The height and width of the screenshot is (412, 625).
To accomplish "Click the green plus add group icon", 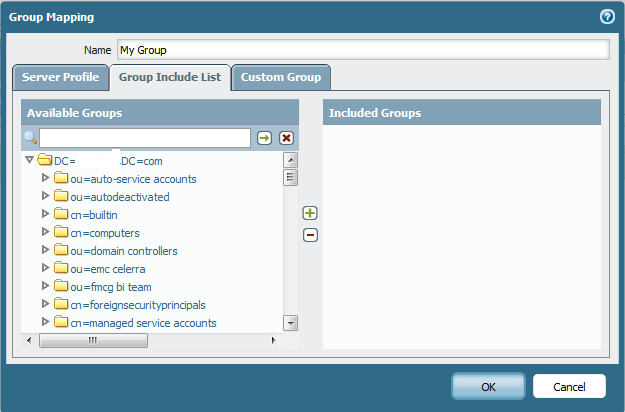I will 310,213.
